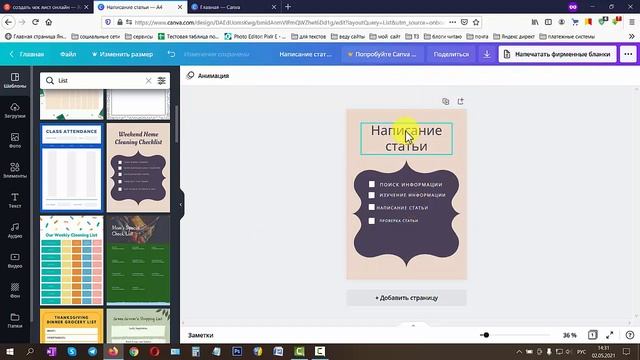
Task: Collapse the side panel with the arrow handle
Action: click(x=181, y=204)
